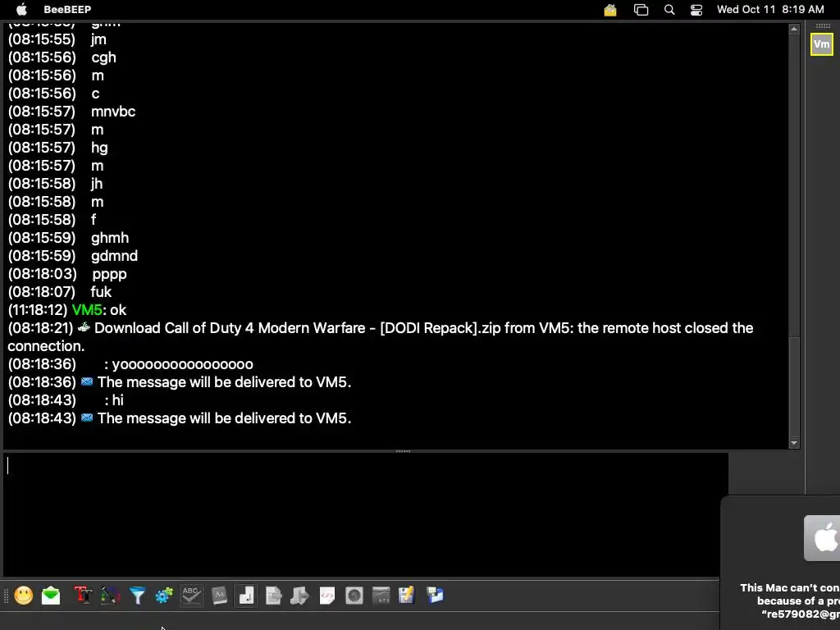Click the "ghmh" message line
Viewport: 840px width, 630px height.
[x=110, y=237]
